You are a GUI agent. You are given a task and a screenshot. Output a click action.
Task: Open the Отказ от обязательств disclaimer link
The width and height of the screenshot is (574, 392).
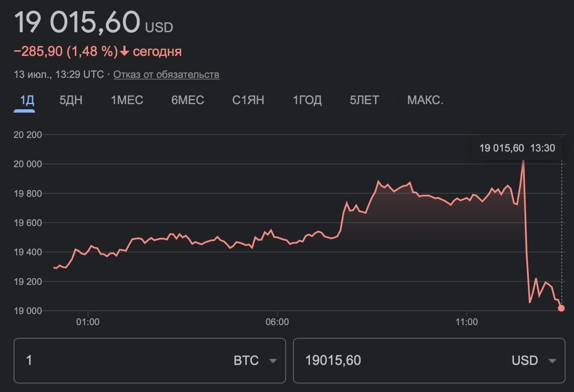(x=166, y=74)
